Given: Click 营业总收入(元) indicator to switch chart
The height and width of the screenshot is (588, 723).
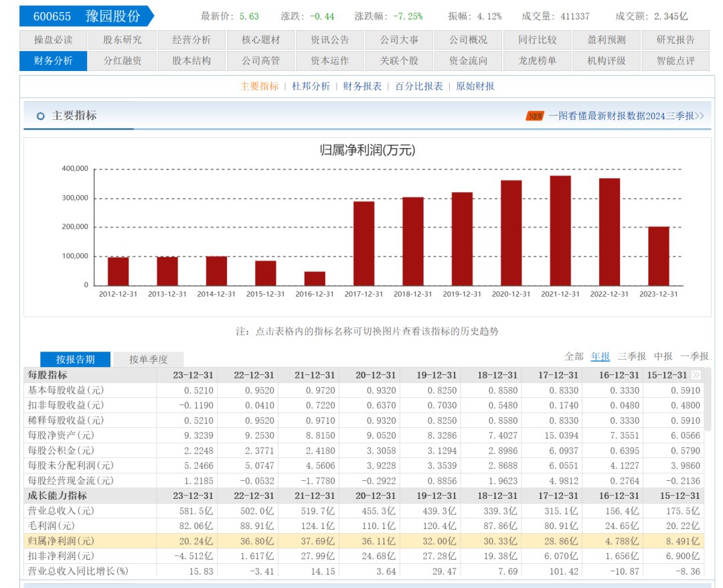Looking at the screenshot, I should [x=62, y=511].
